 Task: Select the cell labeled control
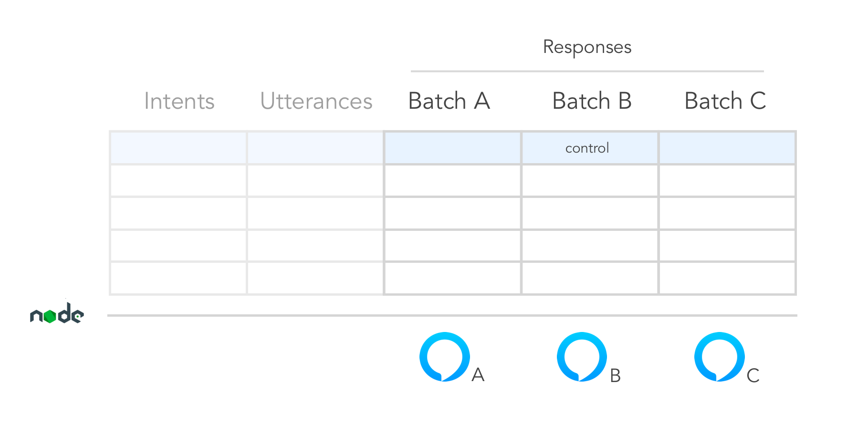[590, 148]
